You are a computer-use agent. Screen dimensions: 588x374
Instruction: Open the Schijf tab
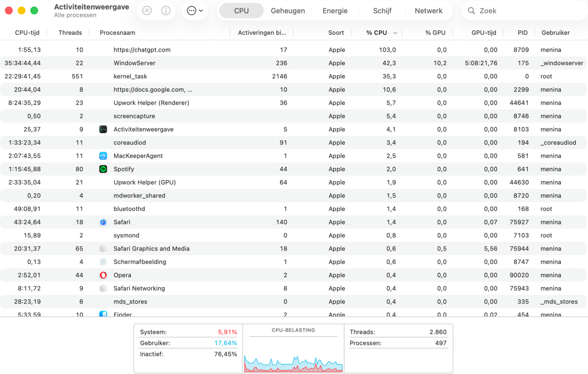[382, 11]
